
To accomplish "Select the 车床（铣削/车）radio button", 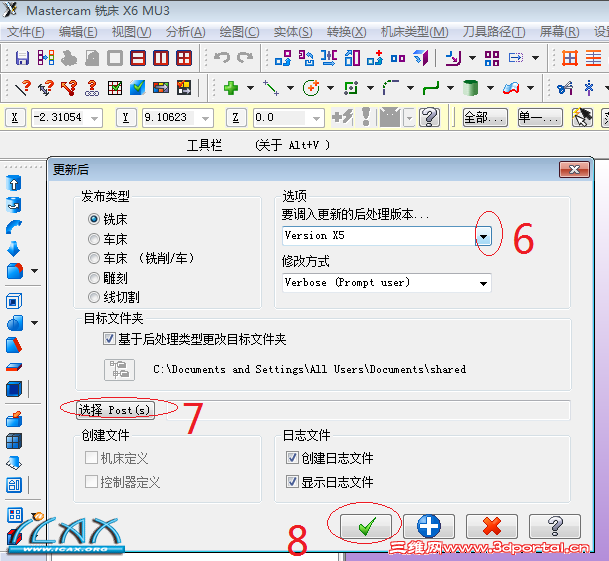I will [94, 258].
